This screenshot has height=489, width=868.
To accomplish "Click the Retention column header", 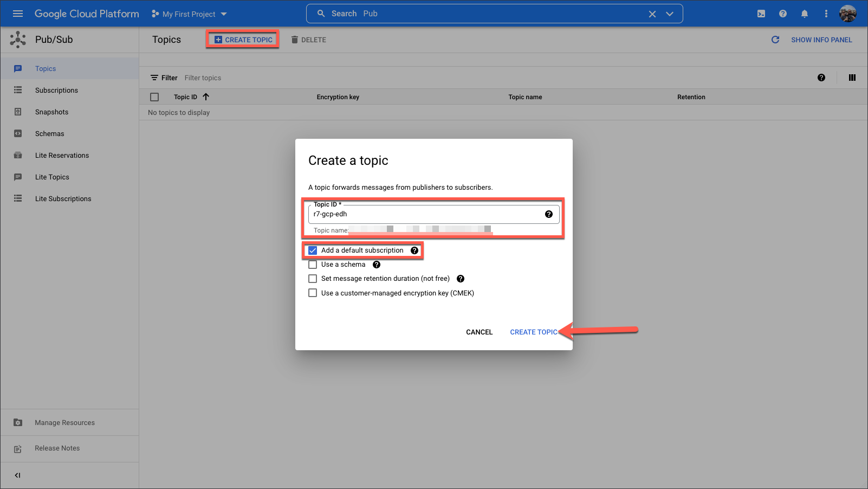I will point(691,97).
